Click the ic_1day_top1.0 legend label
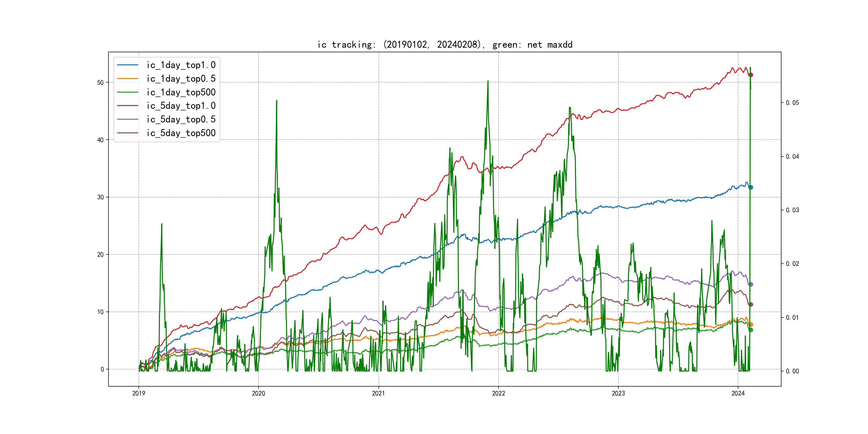This screenshot has height=434, width=868. pyautogui.click(x=181, y=65)
